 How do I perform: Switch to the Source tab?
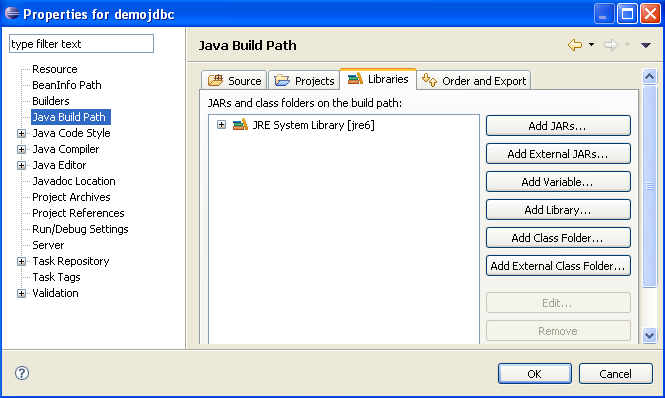click(x=234, y=81)
